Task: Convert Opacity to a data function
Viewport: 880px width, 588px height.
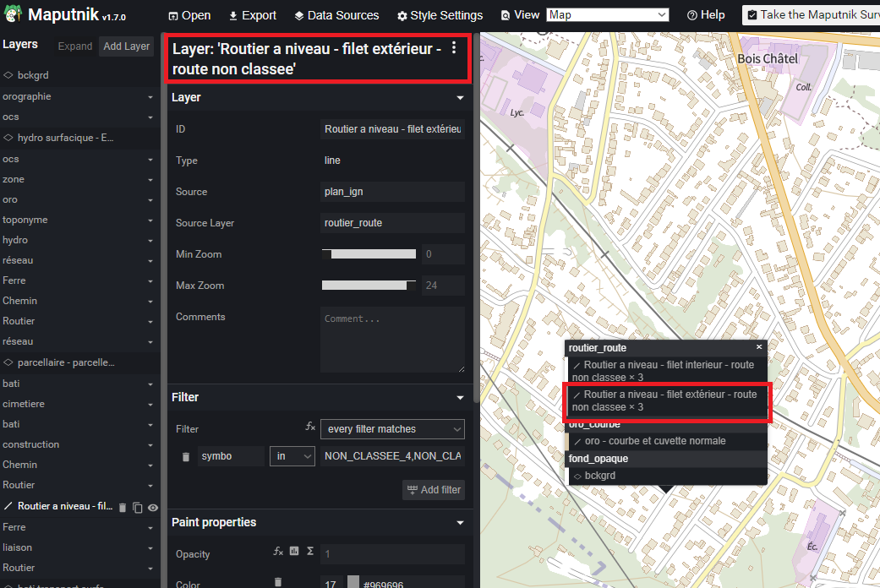Action: click(294, 551)
